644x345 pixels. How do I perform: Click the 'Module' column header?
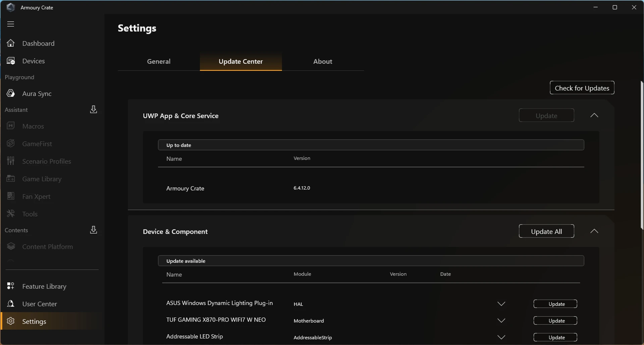point(302,274)
